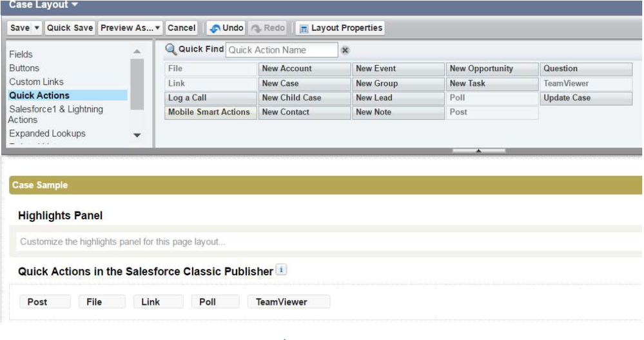
Task: Select Custom Links in the palette list
Action: point(36,81)
